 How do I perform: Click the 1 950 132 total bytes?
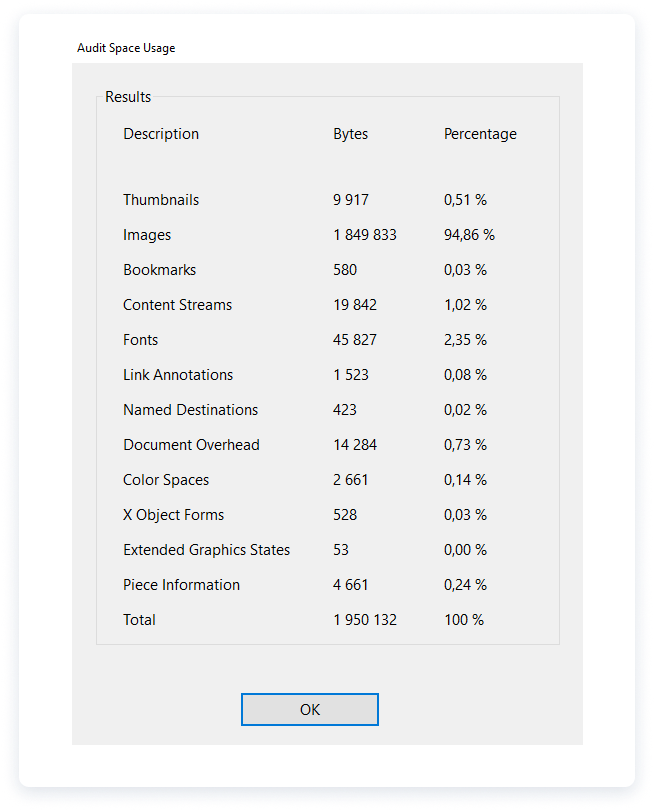(365, 620)
